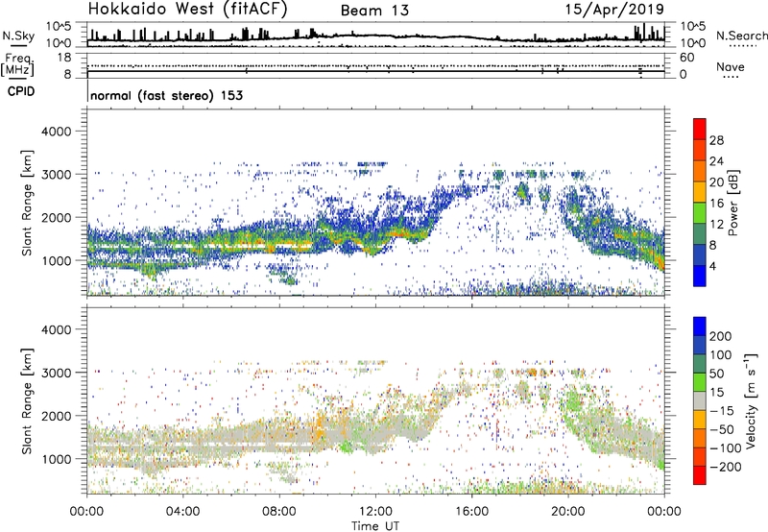Screen dimensions: 768x532
Task: Click the '20:00' time axis tick label
Action: pyautogui.click(x=567, y=512)
